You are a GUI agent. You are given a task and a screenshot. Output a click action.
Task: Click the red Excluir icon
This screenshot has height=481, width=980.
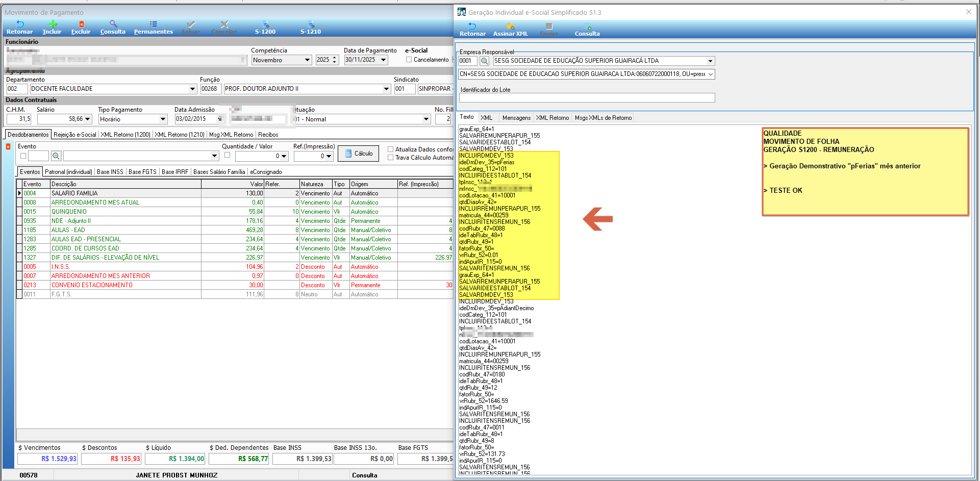pyautogui.click(x=81, y=24)
